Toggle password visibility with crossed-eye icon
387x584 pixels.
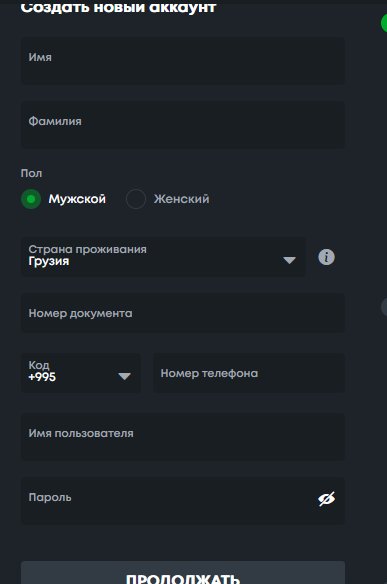tap(326, 499)
